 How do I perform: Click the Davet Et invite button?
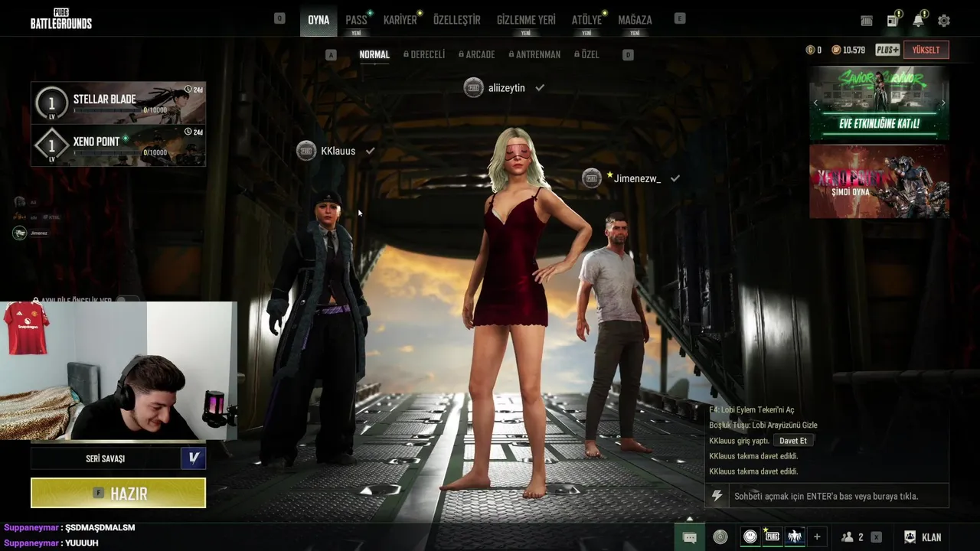(792, 441)
